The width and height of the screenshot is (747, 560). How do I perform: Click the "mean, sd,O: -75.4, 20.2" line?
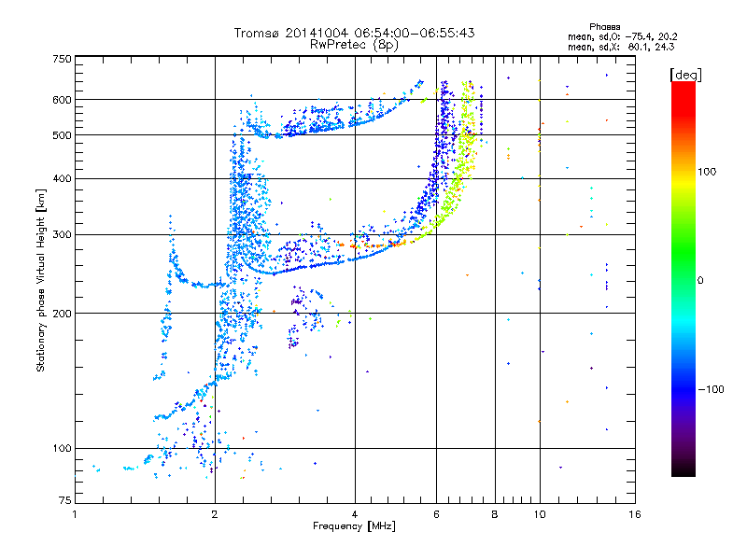pos(622,36)
